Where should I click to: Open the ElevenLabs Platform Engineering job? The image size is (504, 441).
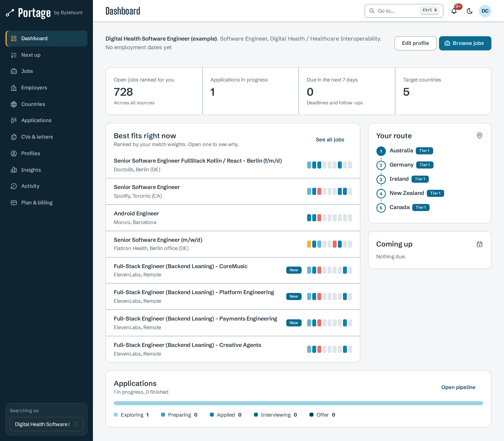[x=233, y=296]
